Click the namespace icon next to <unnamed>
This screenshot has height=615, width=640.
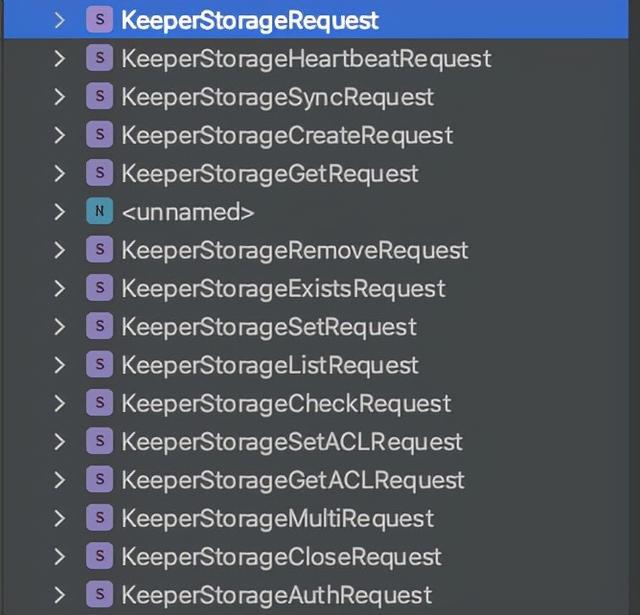99,211
